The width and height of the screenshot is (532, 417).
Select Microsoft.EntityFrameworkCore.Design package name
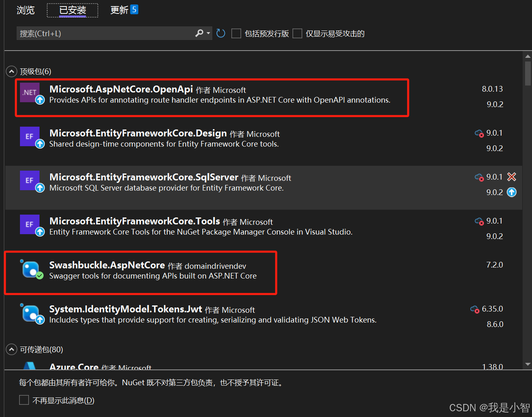tap(138, 133)
